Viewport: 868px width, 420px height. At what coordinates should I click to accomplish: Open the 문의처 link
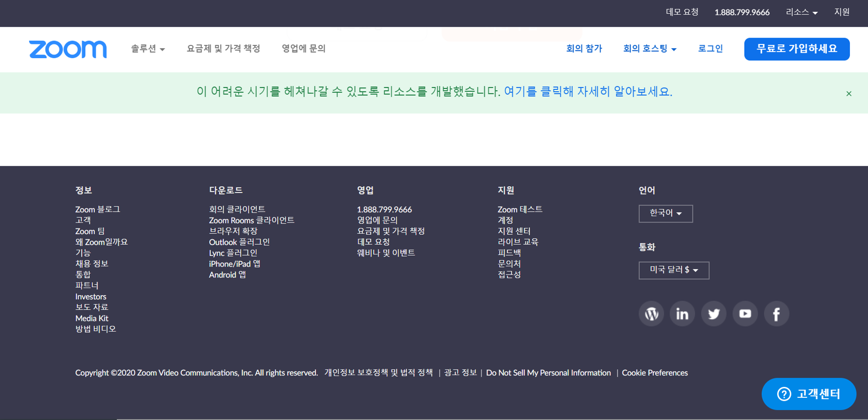[x=510, y=264]
